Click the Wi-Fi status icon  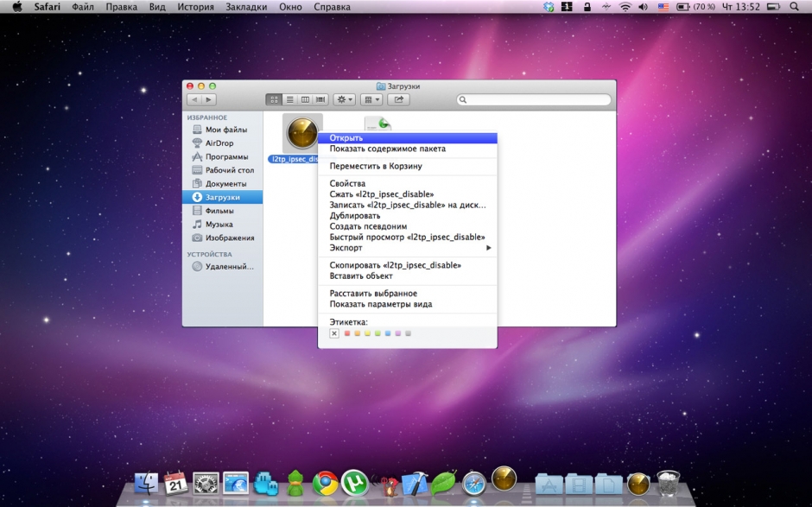(625, 7)
